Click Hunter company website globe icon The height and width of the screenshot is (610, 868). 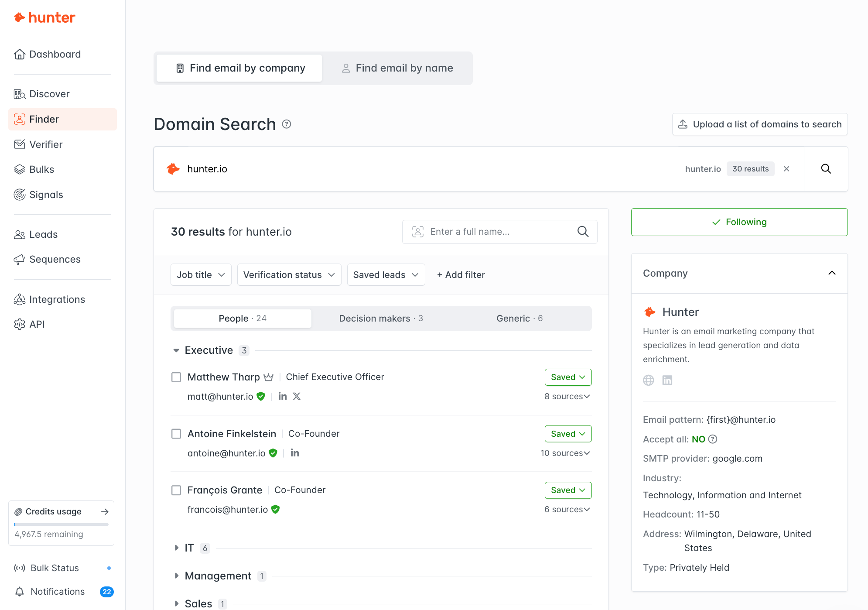[x=649, y=380]
